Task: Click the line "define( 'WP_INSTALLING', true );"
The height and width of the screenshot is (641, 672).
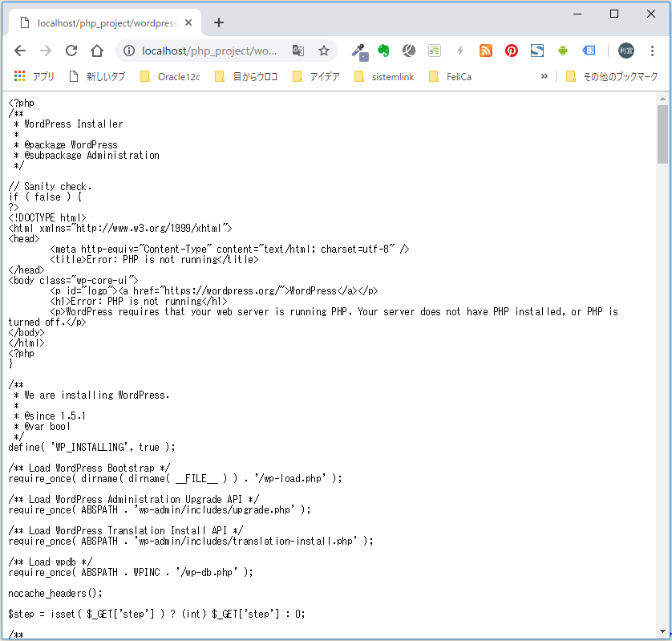Action: pos(91,447)
